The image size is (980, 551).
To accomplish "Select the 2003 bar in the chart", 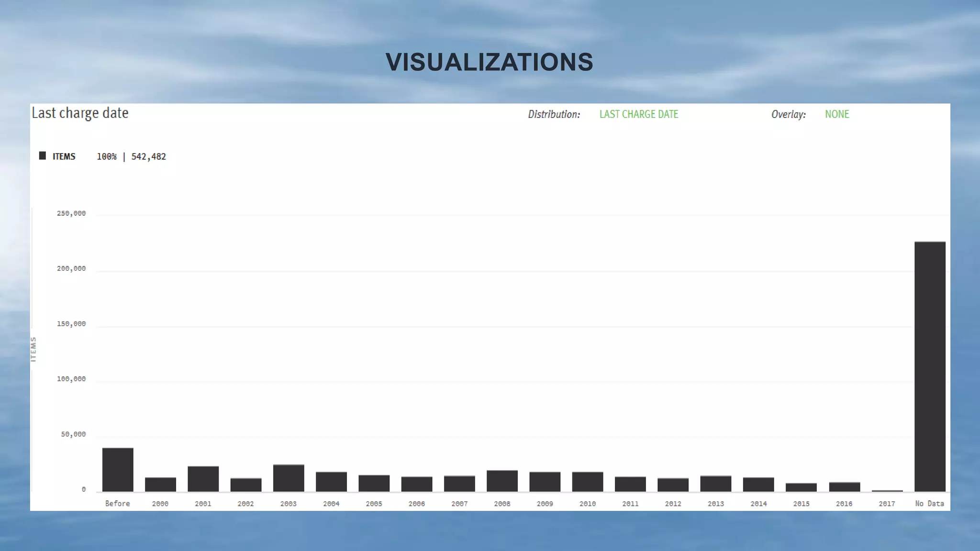I will [289, 478].
